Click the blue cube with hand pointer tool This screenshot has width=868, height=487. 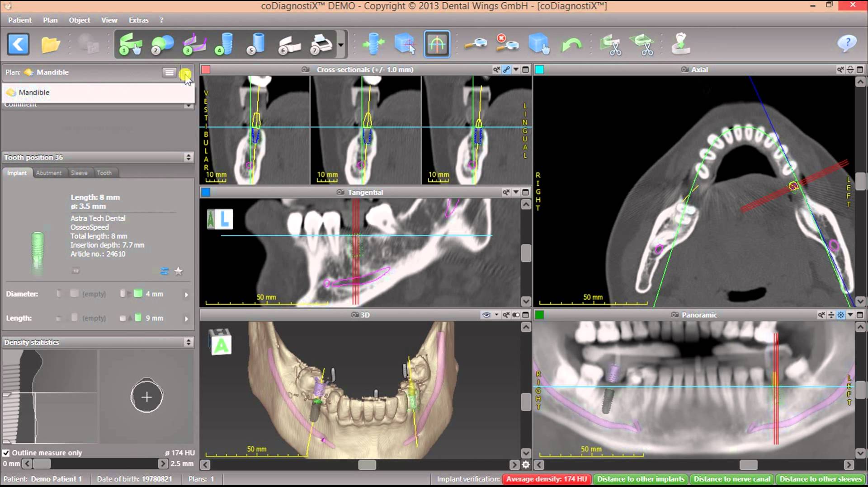[x=539, y=44]
